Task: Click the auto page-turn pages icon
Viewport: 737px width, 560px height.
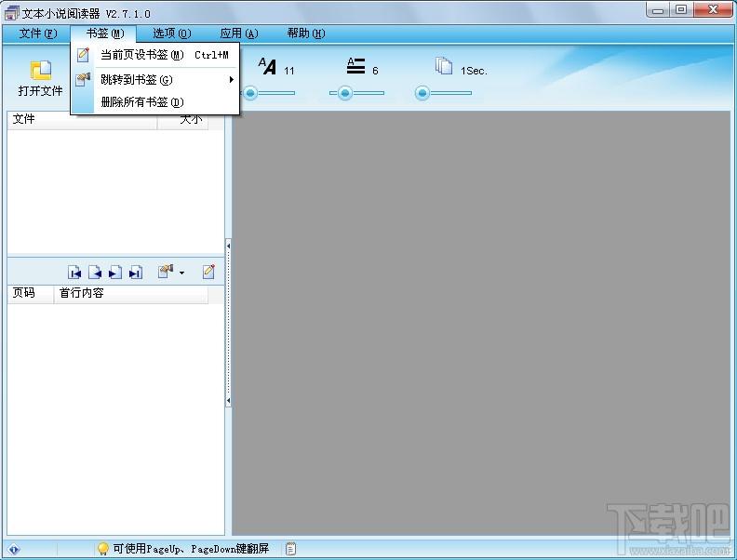Action: pyautogui.click(x=444, y=66)
